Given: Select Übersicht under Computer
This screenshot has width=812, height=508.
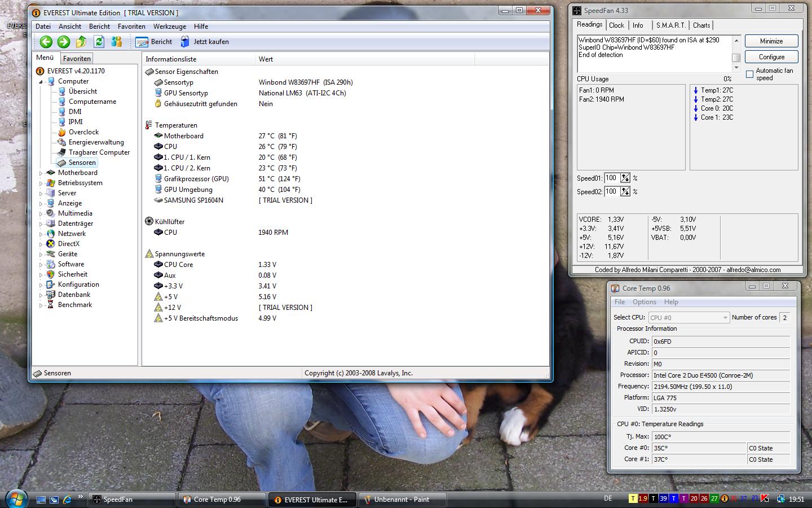Looking at the screenshot, I should 82,91.
